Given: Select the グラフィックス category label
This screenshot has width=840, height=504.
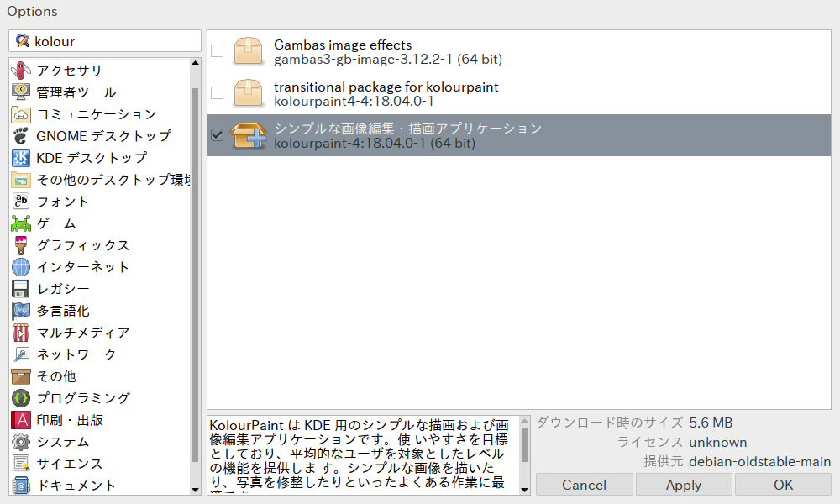Looking at the screenshot, I should point(83,245).
